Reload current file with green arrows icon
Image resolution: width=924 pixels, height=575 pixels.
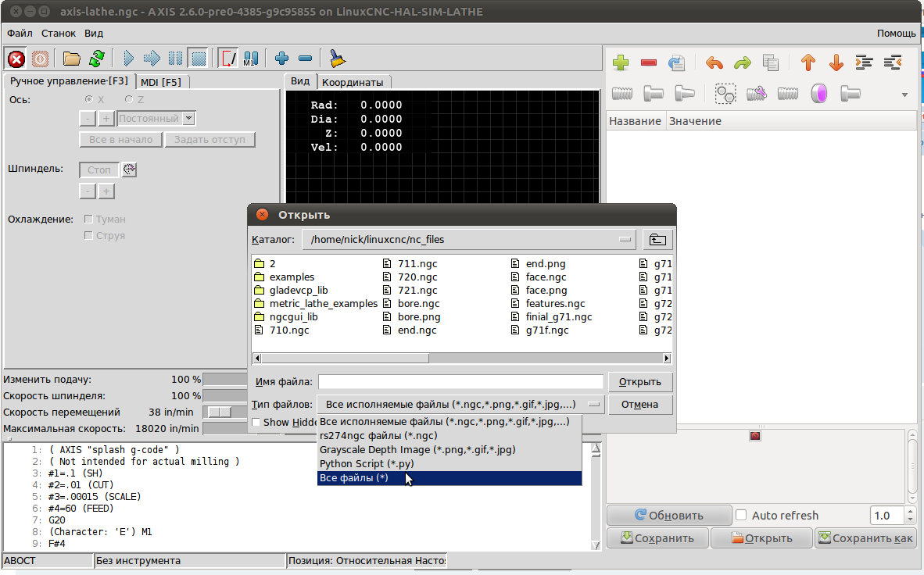97,59
